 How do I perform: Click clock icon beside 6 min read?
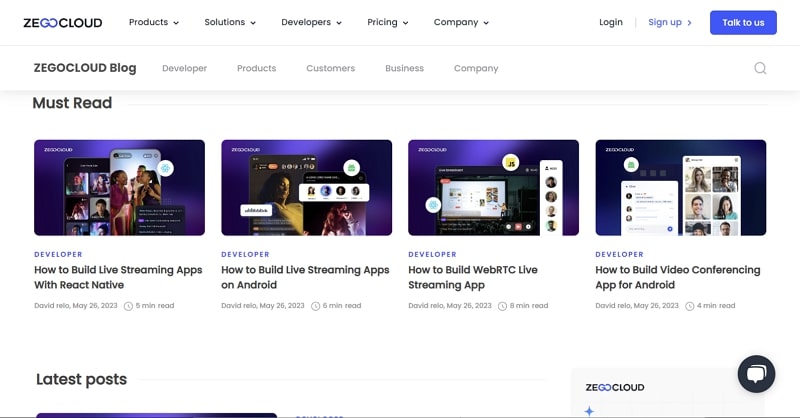316,306
